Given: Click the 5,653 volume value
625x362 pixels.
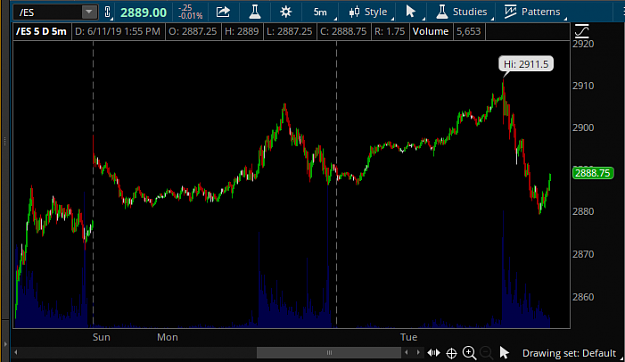Looking at the screenshot, I should (x=469, y=31).
